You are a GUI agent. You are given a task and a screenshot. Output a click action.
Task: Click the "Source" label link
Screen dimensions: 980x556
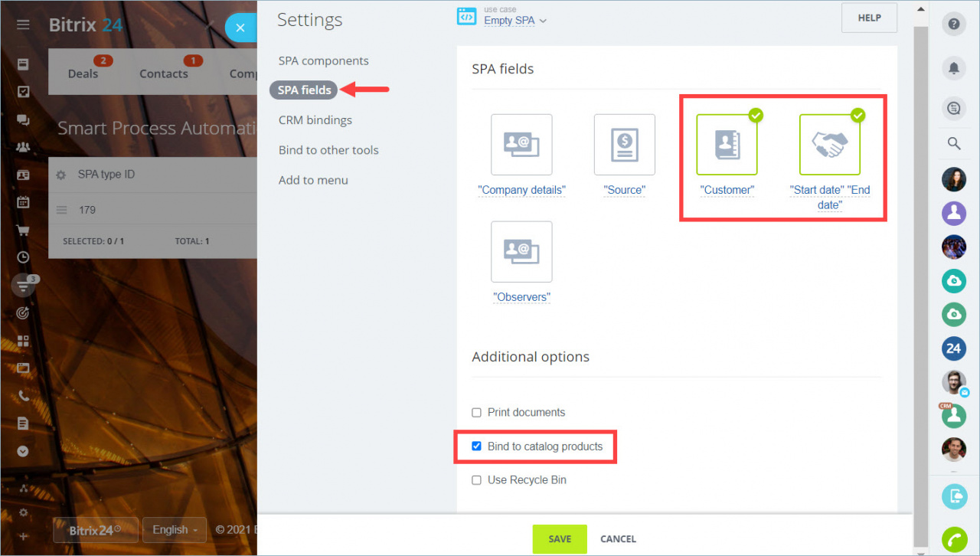tap(625, 190)
